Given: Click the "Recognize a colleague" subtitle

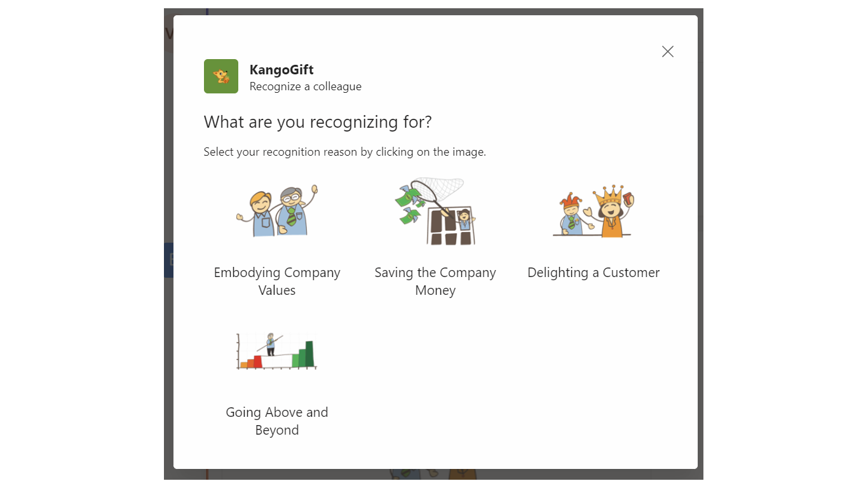Looking at the screenshot, I should [306, 86].
